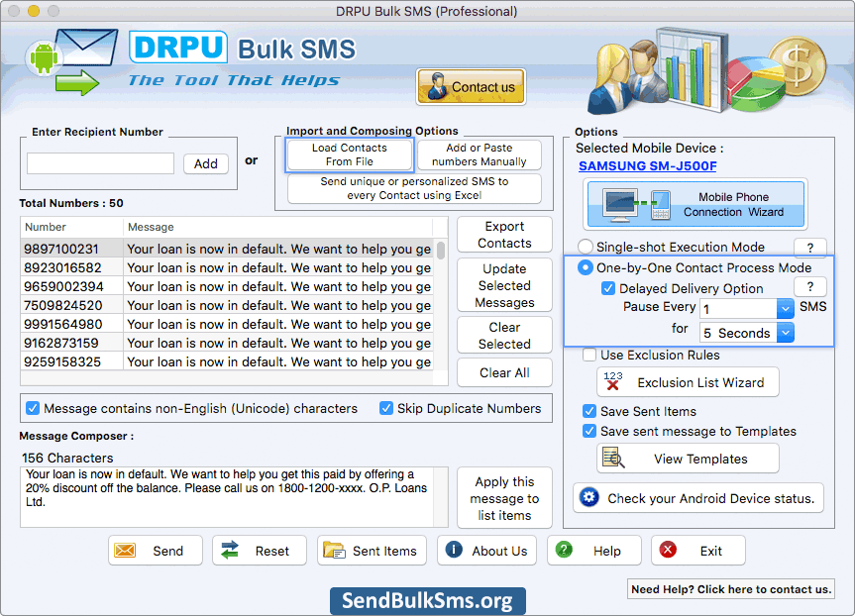Toggle Save sent message to Templates
This screenshot has width=855, height=616.
click(x=588, y=431)
